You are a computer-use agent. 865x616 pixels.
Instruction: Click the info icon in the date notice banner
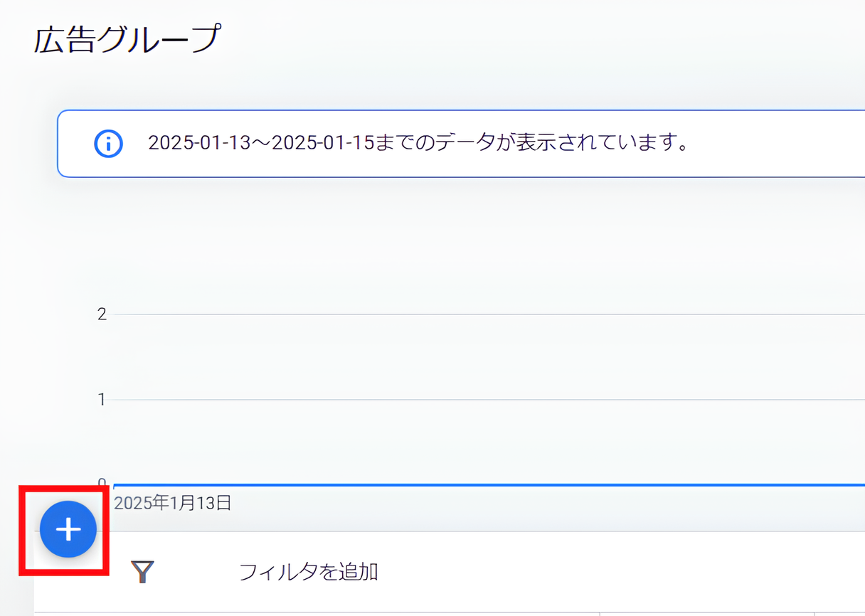point(108,143)
